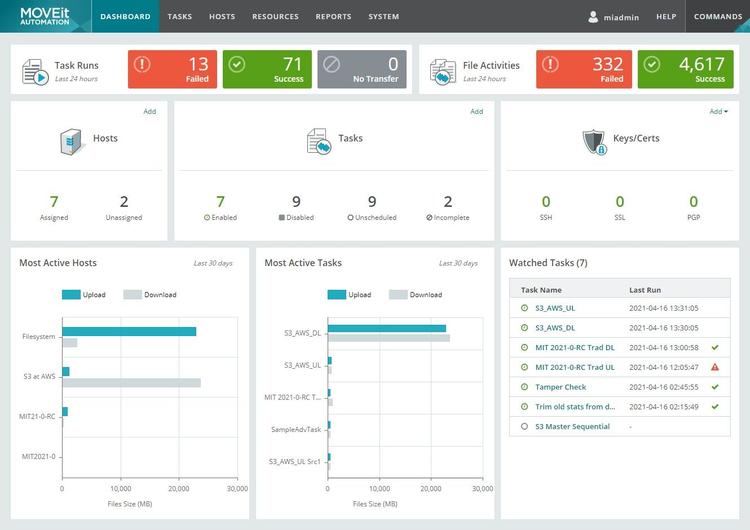Screen dimensions: 750x530
Task: Click the Keys/Certs shield icon
Action: pos(595,142)
